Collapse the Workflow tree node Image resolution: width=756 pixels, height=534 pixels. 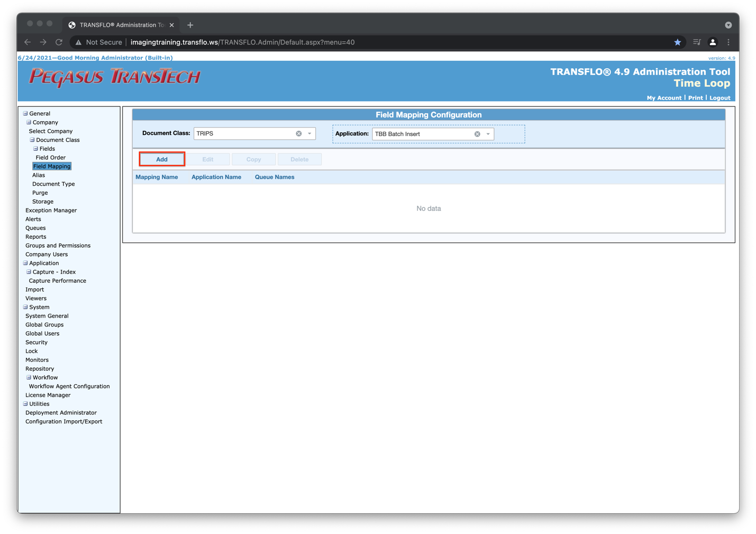[x=29, y=377]
